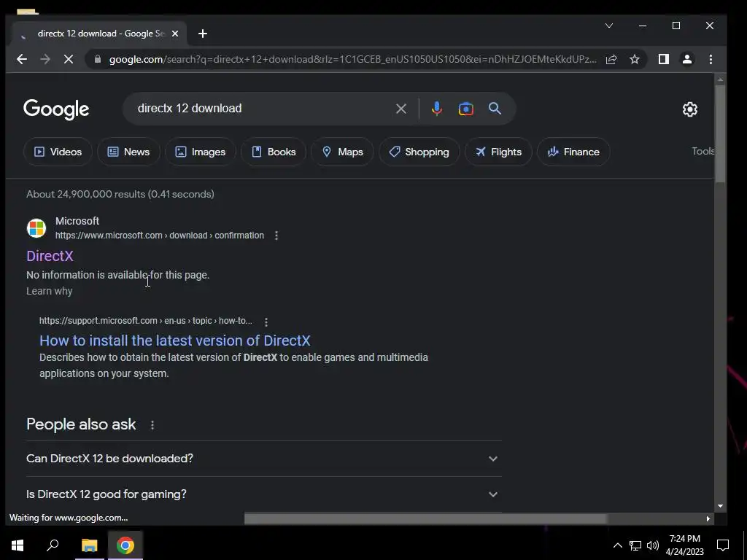Open network status in system tray
The width and height of the screenshot is (747, 560).
click(635, 545)
